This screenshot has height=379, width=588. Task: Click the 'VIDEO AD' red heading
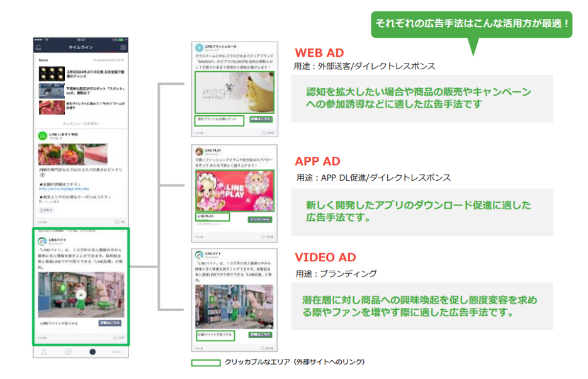[x=325, y=257]
